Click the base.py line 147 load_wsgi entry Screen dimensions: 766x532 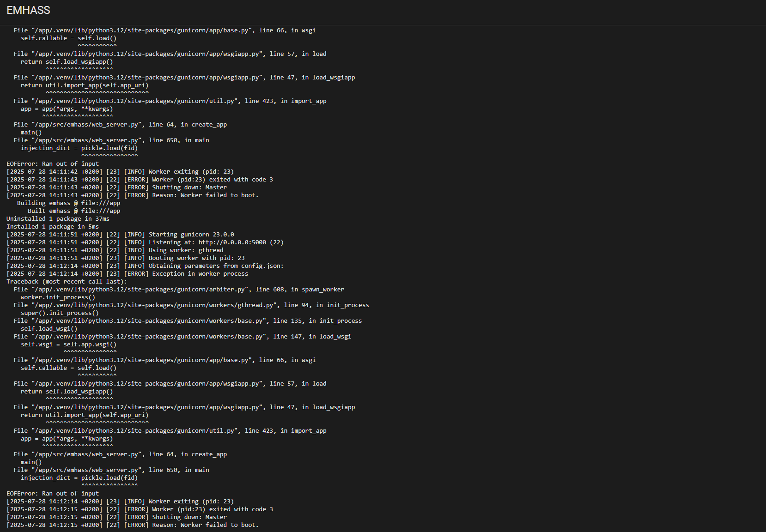pyautogui.click(x=182, y=337)
